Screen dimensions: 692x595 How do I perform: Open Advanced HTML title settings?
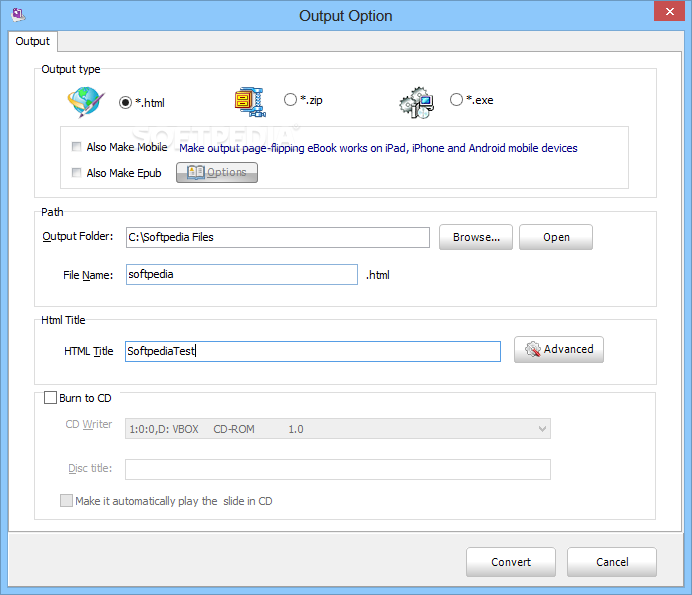[559, 350]
